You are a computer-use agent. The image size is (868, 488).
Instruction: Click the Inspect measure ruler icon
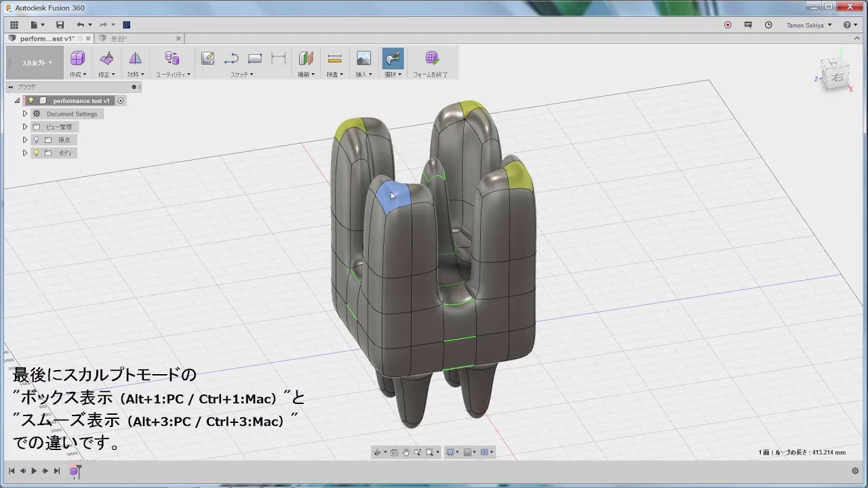pyautogui.click(x=334, y=58)
